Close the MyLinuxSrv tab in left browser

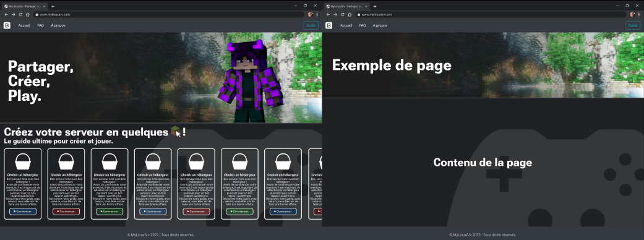point(45,6)
